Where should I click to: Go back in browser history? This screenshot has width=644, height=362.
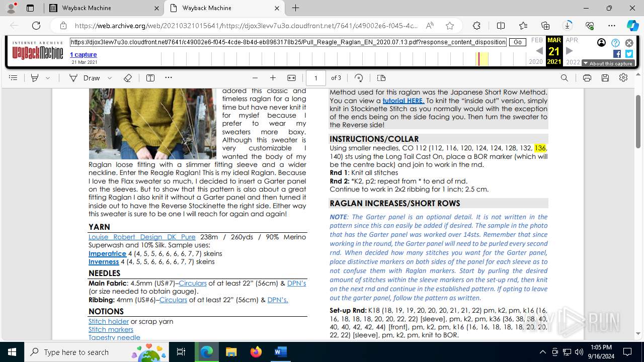(x=14, y=26)
